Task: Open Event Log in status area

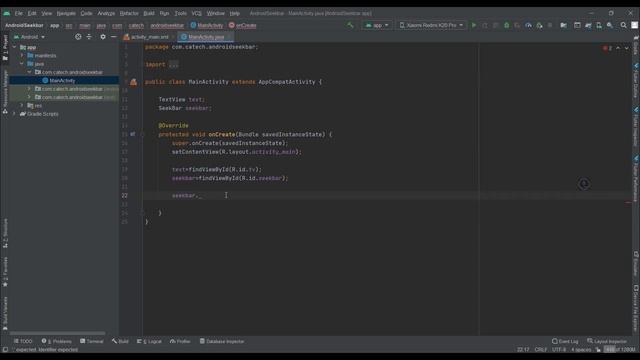Action: tap(565, 341)
